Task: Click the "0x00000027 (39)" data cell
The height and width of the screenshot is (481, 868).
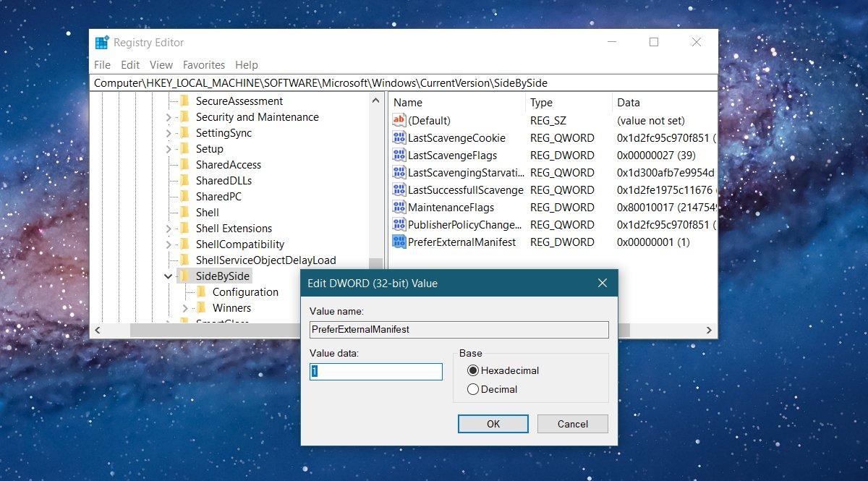Action: [x=657, y=156]
